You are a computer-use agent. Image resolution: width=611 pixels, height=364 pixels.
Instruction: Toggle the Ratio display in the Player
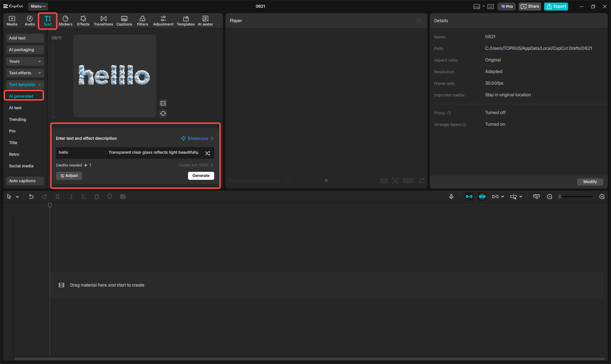[x=408, y=180]
